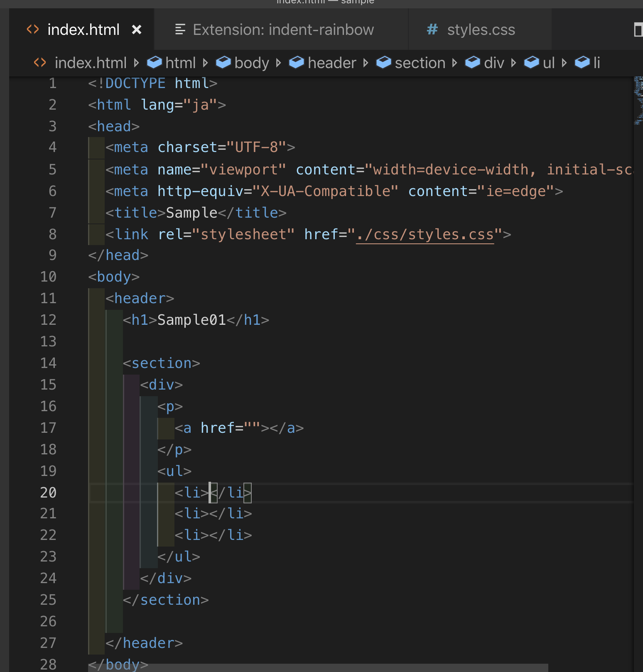This screenshot has height=672, width=643.
Task: Close the index.html tab
Action: coord(137,30)
